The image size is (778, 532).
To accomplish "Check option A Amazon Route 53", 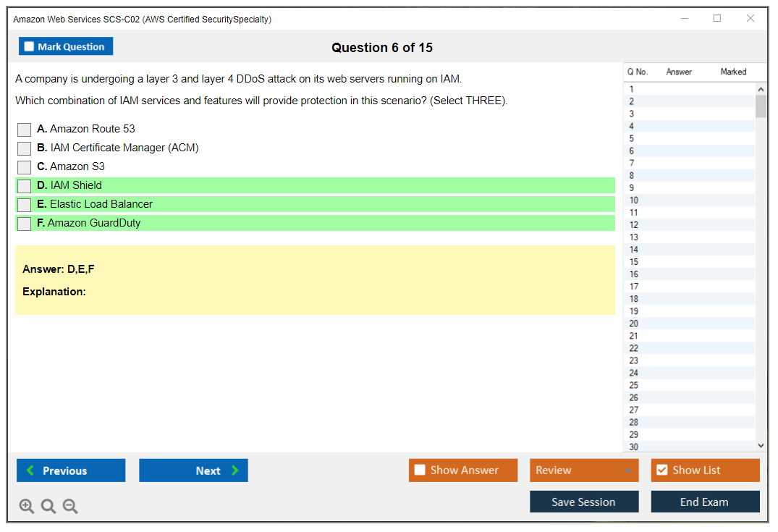I will [25, 130].
